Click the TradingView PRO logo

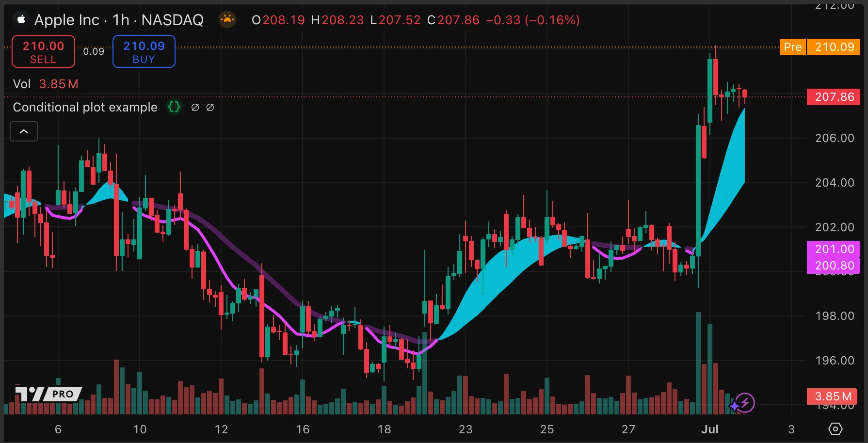pos(48,394)
